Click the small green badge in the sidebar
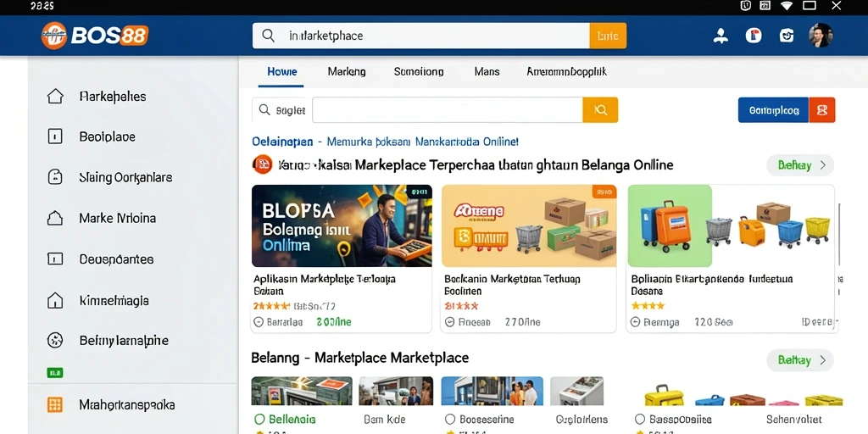Screen dimensions: 868x434 [x=55, y=373]
